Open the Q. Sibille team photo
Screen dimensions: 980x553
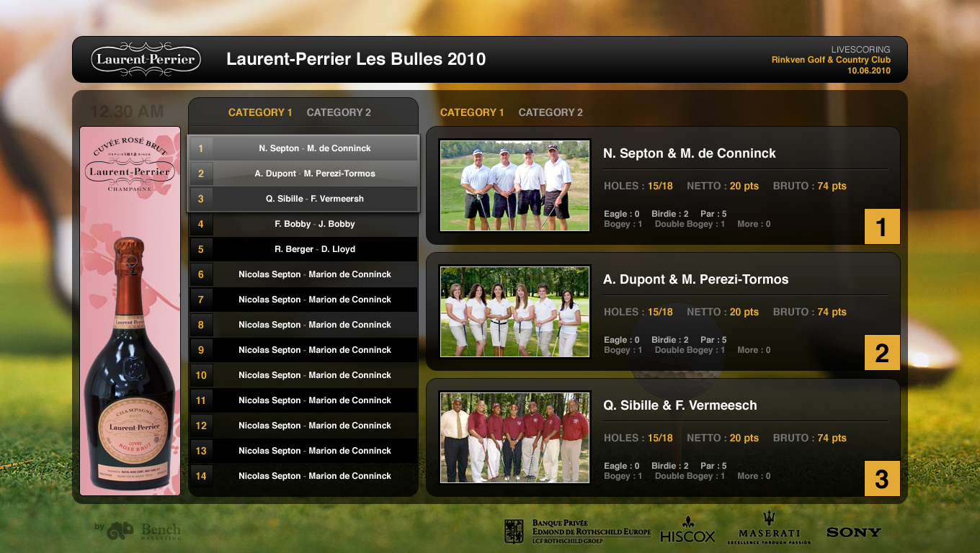click(x=514, y=437)
